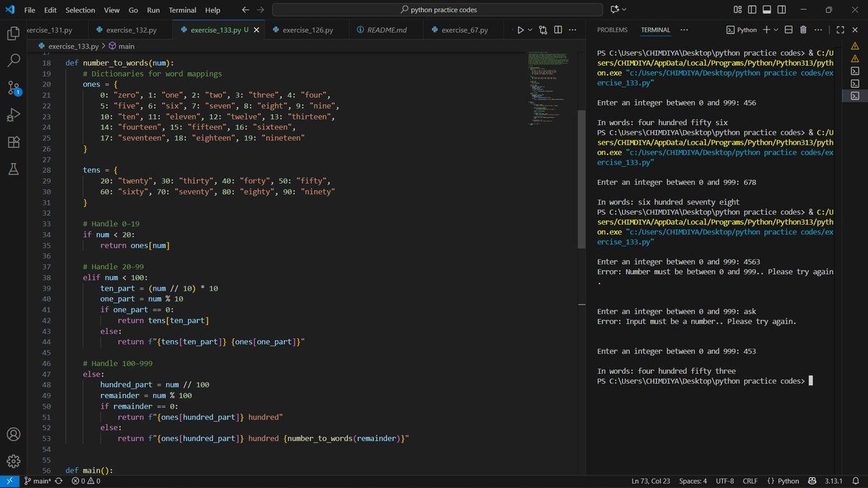This screenshot has height=488, width=868.
Task: Change line endings via CRLF
Action: click(x=749, y=481)
